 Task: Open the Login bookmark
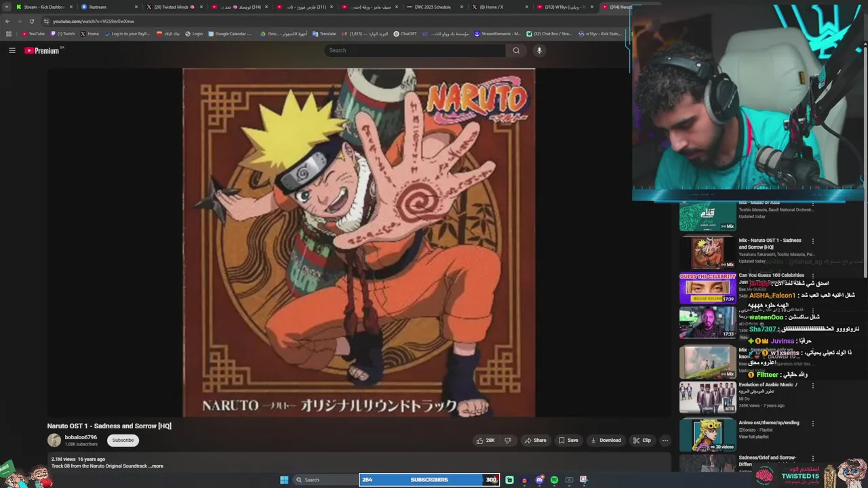pos(194,34)
